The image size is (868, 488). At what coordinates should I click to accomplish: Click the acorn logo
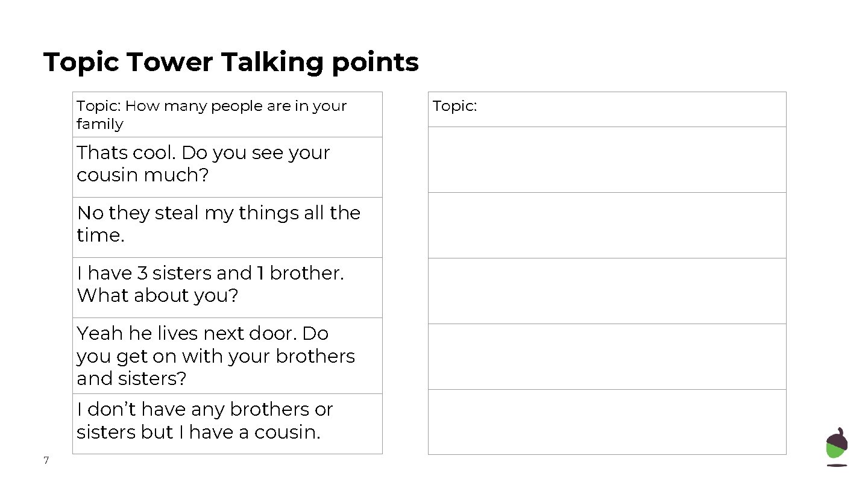point(836,446)
